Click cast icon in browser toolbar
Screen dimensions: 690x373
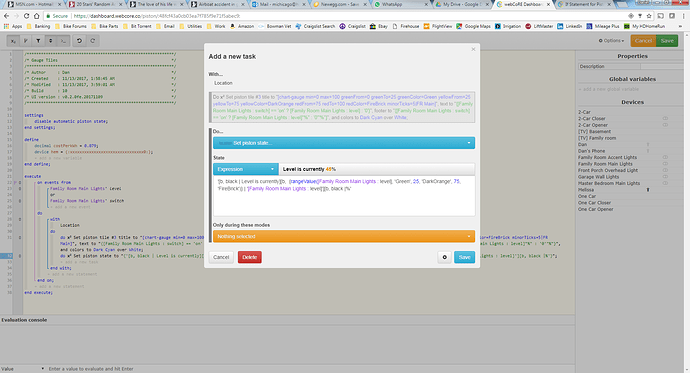[x=661, y=16]
